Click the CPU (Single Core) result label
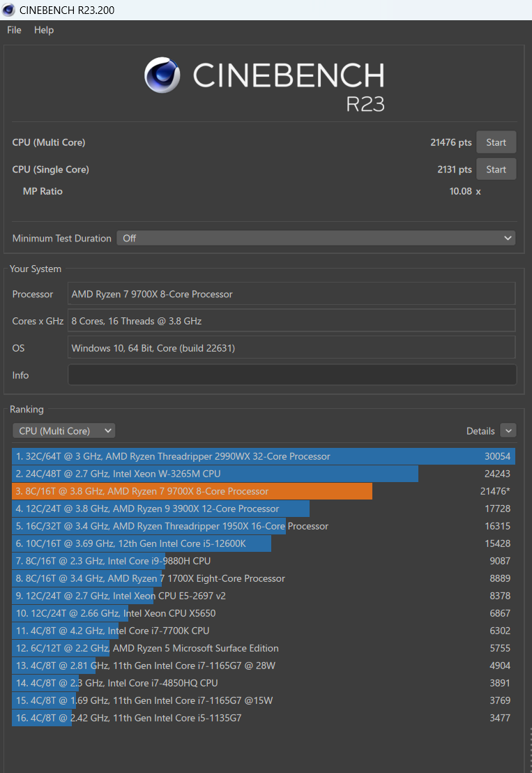 (51, 170)
